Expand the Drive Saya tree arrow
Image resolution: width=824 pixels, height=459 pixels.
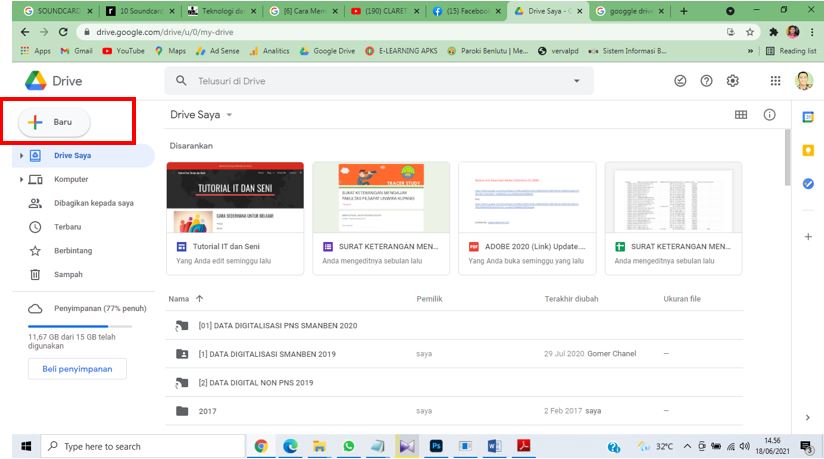point(22,156)
